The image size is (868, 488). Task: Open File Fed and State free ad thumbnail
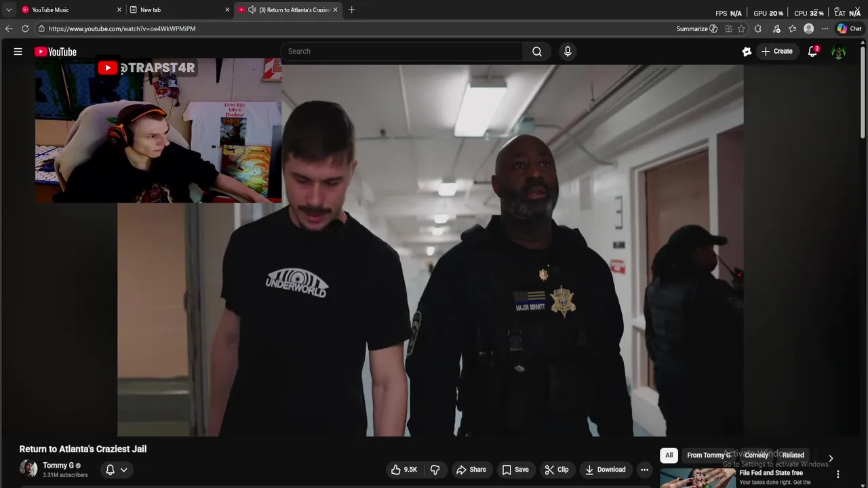(698, 479)
